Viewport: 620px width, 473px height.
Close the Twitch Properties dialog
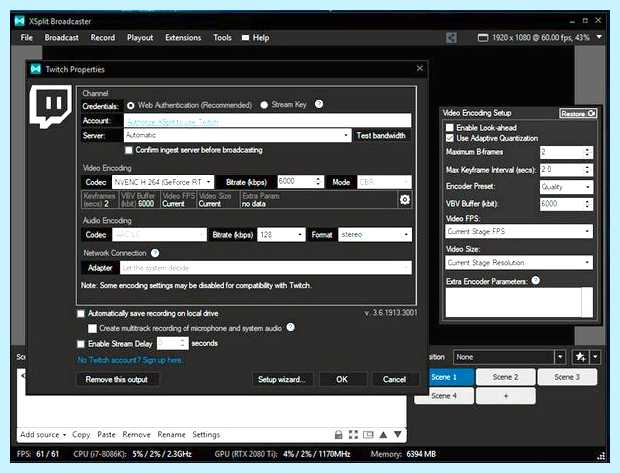[420, 68]
